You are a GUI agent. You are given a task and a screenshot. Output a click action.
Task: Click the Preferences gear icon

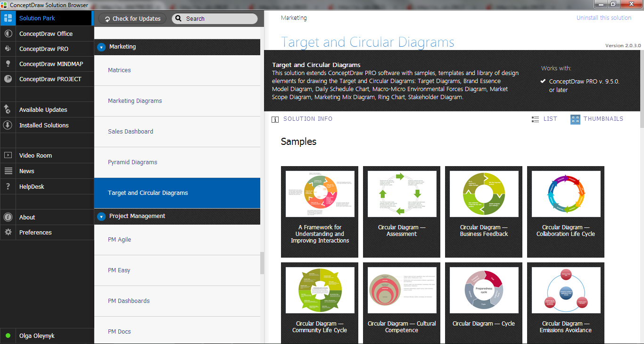(x=8, y=232)
